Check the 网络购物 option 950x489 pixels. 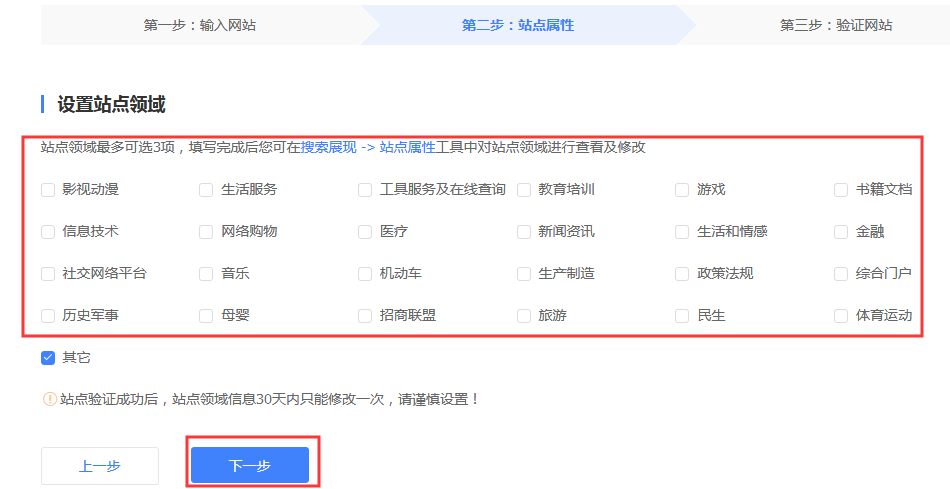206,232
